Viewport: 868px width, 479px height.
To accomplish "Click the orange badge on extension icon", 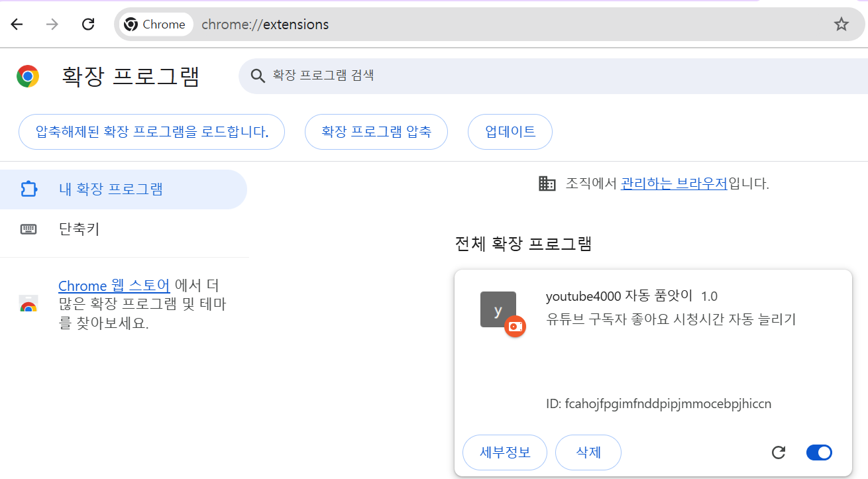I will [515, 327].
